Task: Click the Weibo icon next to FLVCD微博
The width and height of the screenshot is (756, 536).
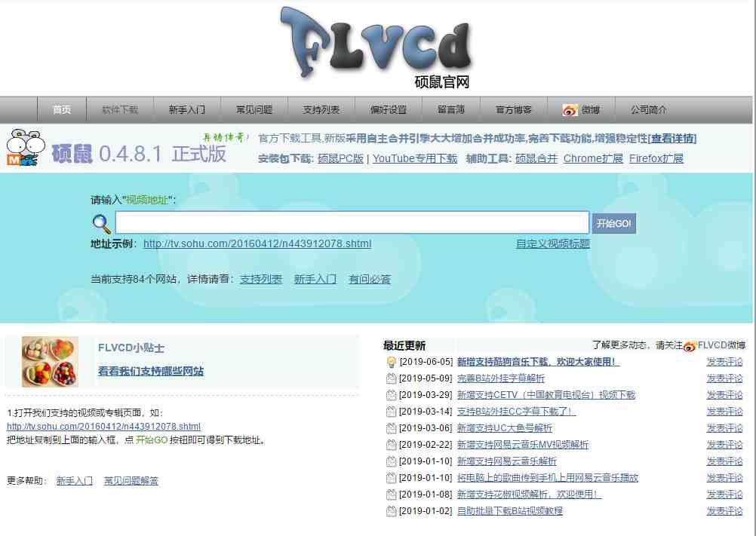Action: click(x=690, y=346)
